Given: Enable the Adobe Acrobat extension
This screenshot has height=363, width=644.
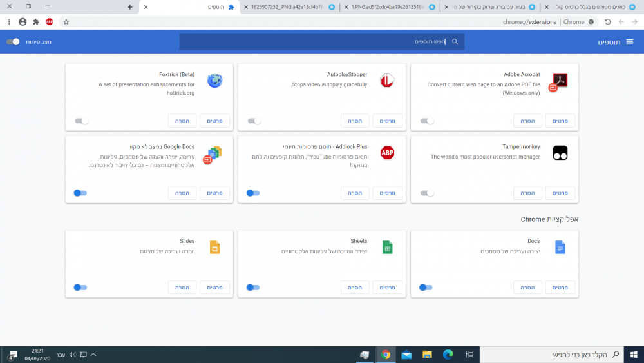Looking at the screenshot, I should (x=427, y=121).
